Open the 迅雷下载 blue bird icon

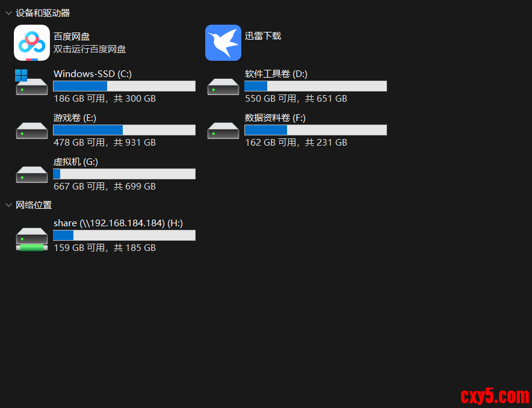[223, 43]
